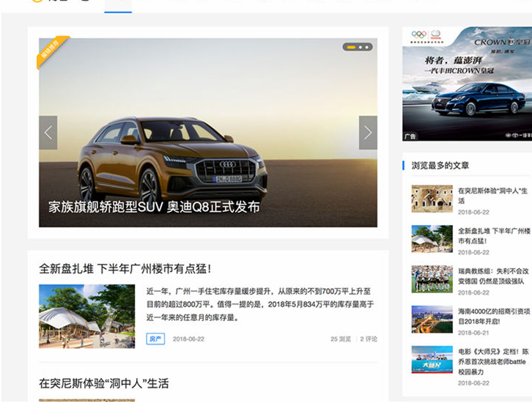Image resolution: width=532 pixels, height=409 pixels.
Task: Open sidebar link 电影《大师兄》定档
Action: [x=493, y=361]
